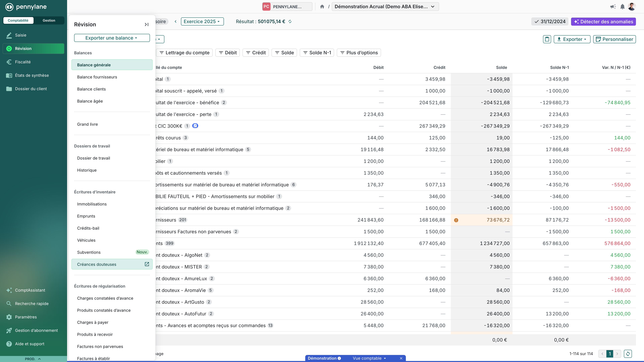This screenshot has width=644, height=362.
Task: Open the Solde N-1 filter
Action: (x=317, y=53)
